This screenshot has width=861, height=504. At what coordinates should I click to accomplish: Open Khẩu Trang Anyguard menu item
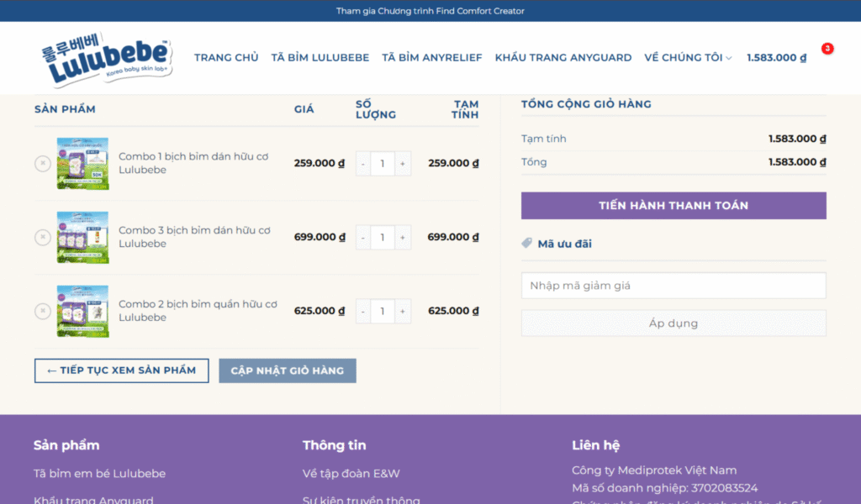563,58
